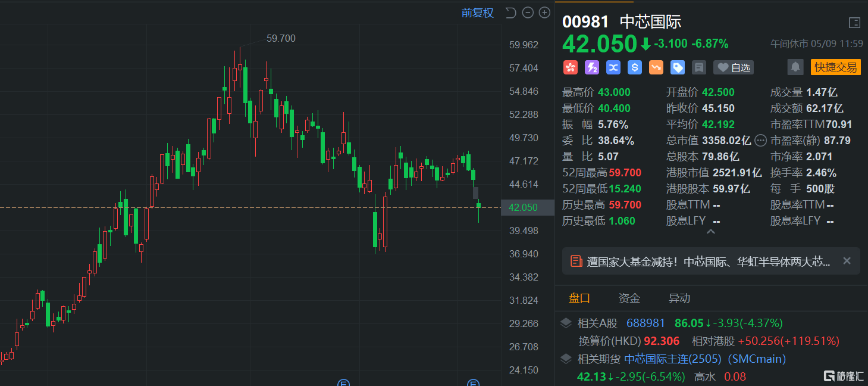
Task: Click the 成交量 1.47亿 value
Action: pyautogui.click(x=822, y=92)
